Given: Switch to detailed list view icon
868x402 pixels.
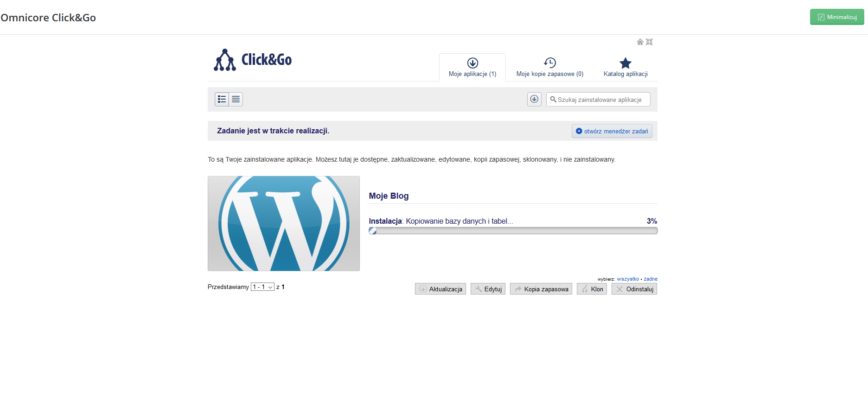Looking at the screenshot, I should [x=222, y=99].
